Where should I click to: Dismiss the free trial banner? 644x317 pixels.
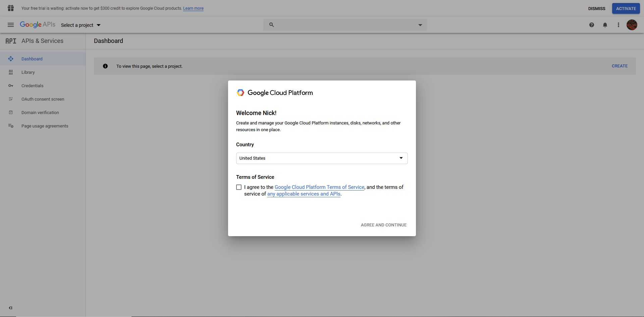(597, 8)
